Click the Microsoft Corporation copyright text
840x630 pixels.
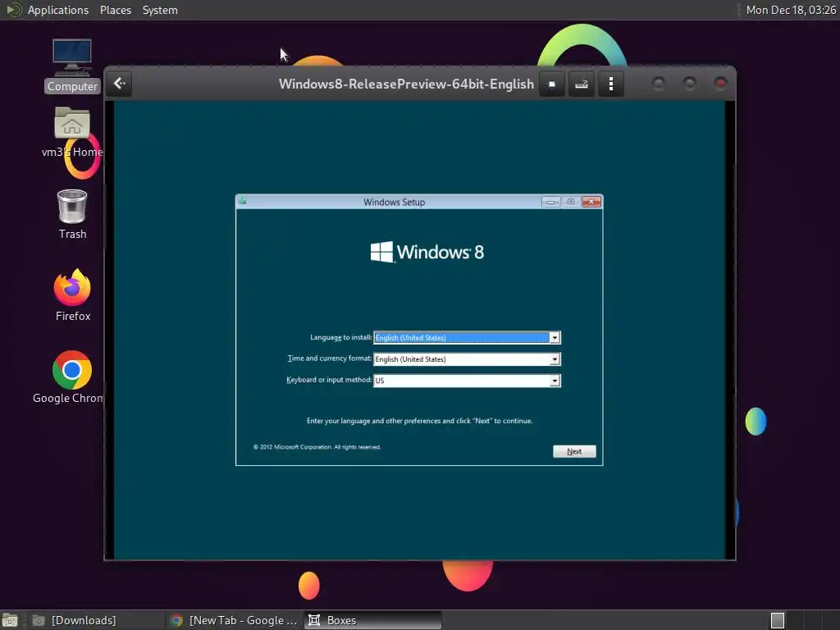click(317, 447)
